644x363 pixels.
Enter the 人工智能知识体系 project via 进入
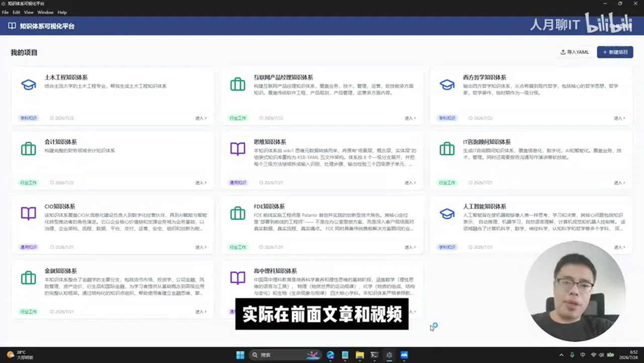619,247
